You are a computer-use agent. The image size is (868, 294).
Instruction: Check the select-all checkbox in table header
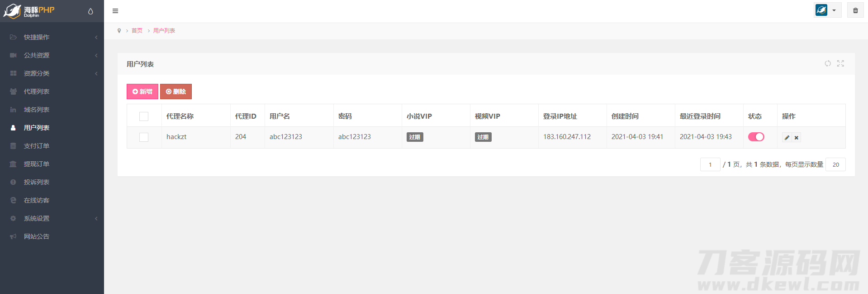(144, 116)
